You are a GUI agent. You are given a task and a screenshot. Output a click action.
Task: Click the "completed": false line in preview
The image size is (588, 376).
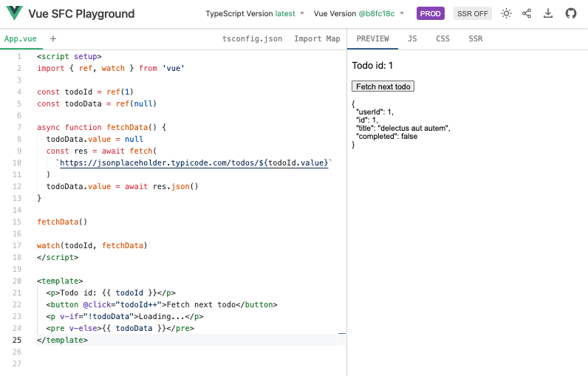pyautogui.click(x=386, y=137)
